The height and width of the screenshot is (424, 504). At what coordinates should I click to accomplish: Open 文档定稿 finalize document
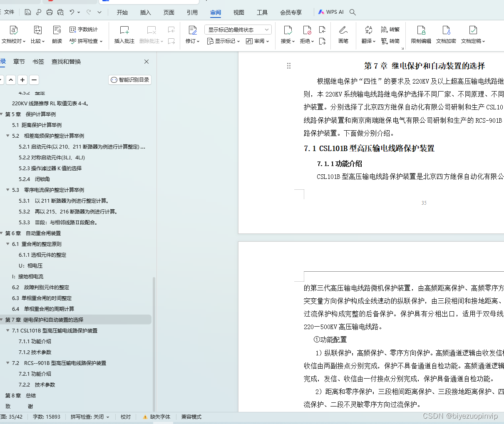coord(473,34)
